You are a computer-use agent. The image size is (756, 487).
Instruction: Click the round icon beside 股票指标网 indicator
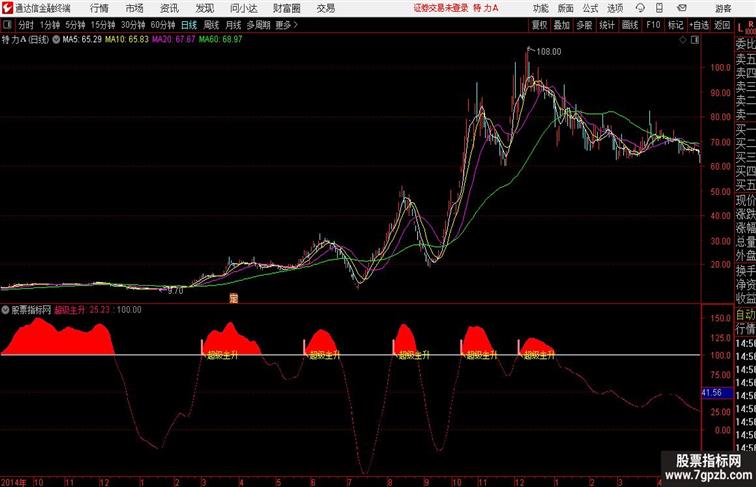[x=5, y=310]
